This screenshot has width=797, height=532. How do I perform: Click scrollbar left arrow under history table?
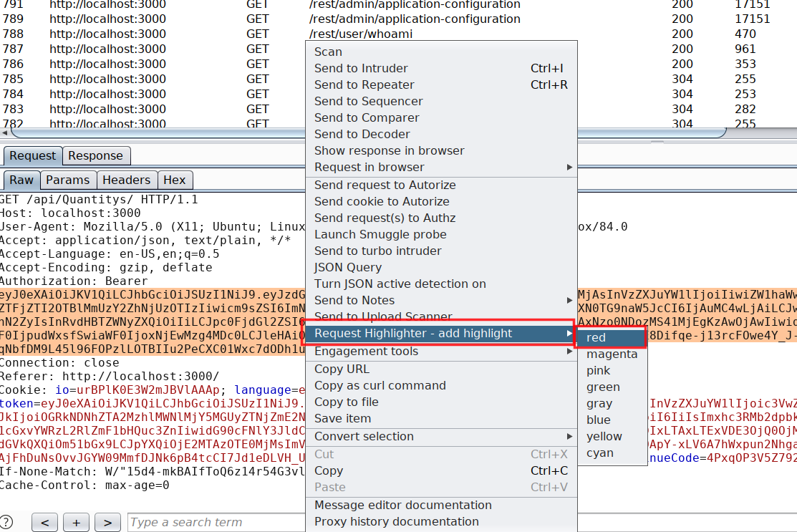tap(4, 133)
